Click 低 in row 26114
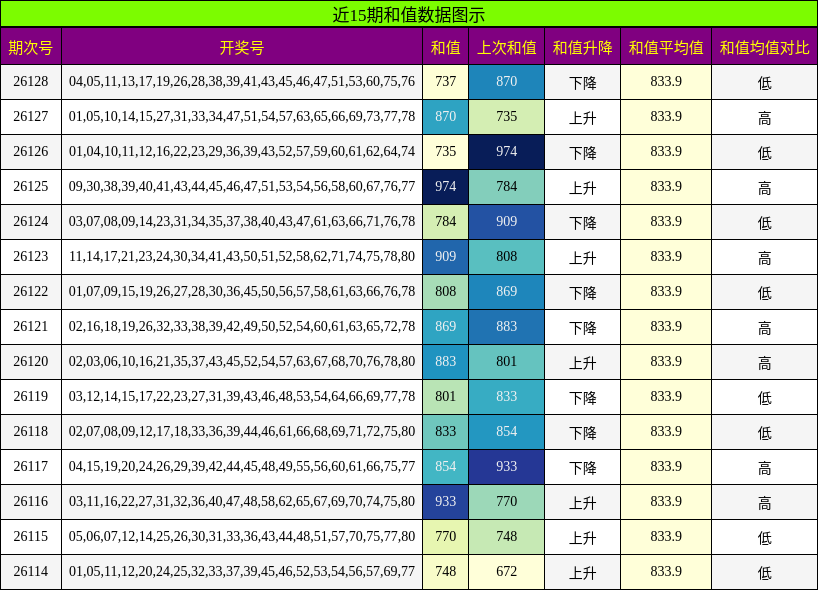818x590 pixels. (764, 572)
